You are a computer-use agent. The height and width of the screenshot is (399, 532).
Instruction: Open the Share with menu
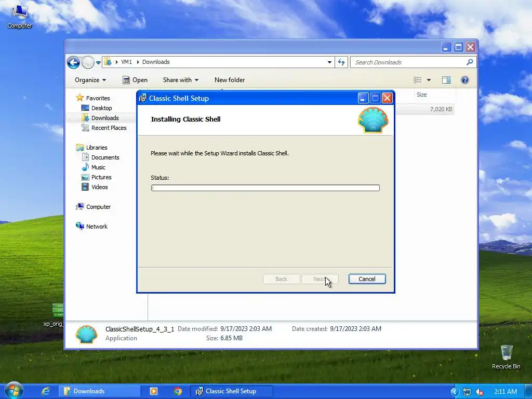[180, 80]
